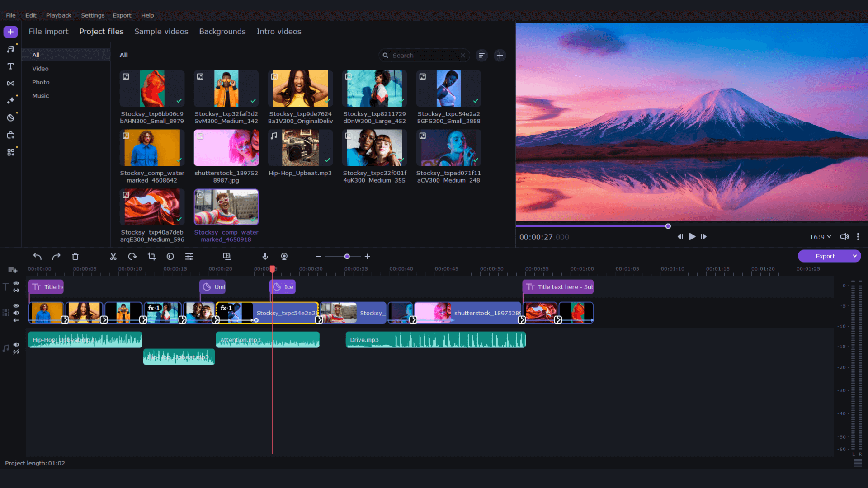This screenshot has width=868, height=488.
Task: Open the Crop tool in the timeline toolbar
Action: tap(151, 256)
